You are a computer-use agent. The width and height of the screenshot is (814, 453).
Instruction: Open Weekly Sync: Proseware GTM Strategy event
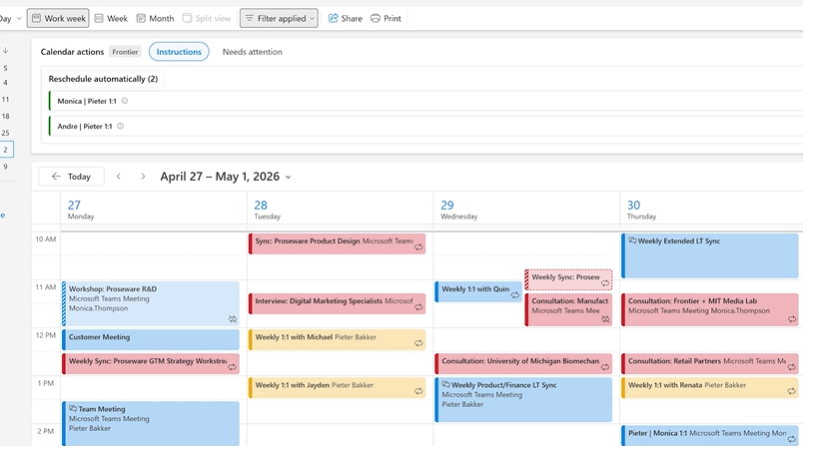[151, 363]
